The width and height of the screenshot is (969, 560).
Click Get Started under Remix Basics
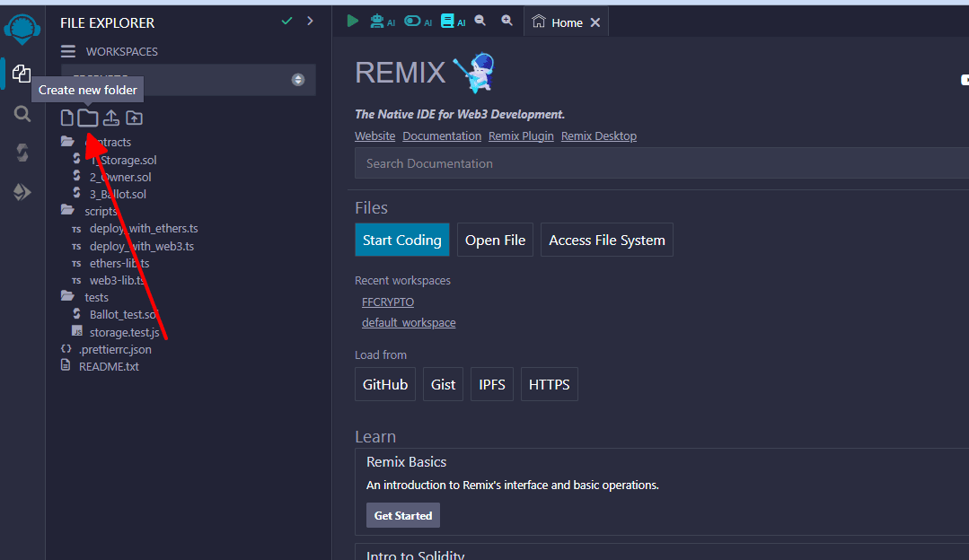[x=403, y=515]
